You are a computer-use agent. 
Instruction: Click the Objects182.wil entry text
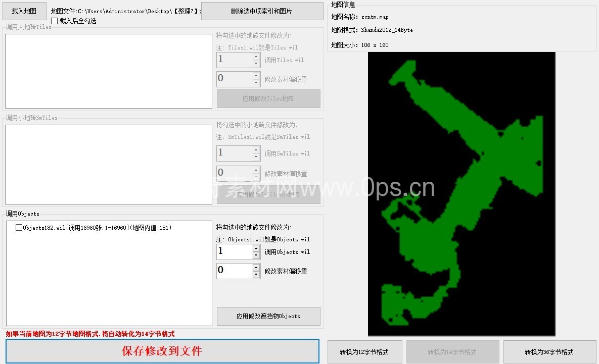(97, 228)
